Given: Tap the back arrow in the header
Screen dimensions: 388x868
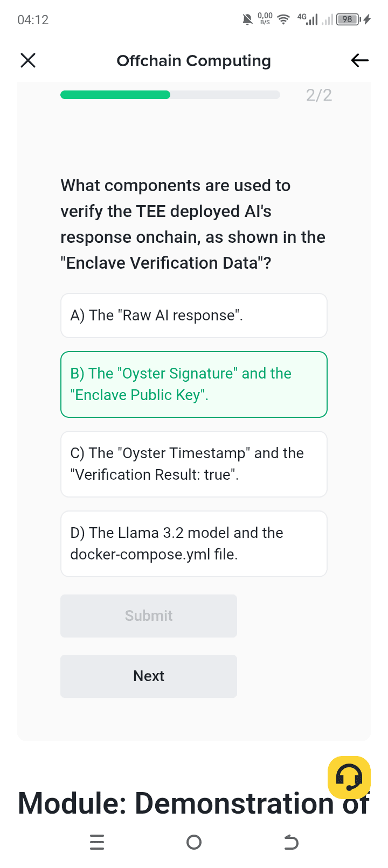Looking at the screenshot, I should point(359,60).
